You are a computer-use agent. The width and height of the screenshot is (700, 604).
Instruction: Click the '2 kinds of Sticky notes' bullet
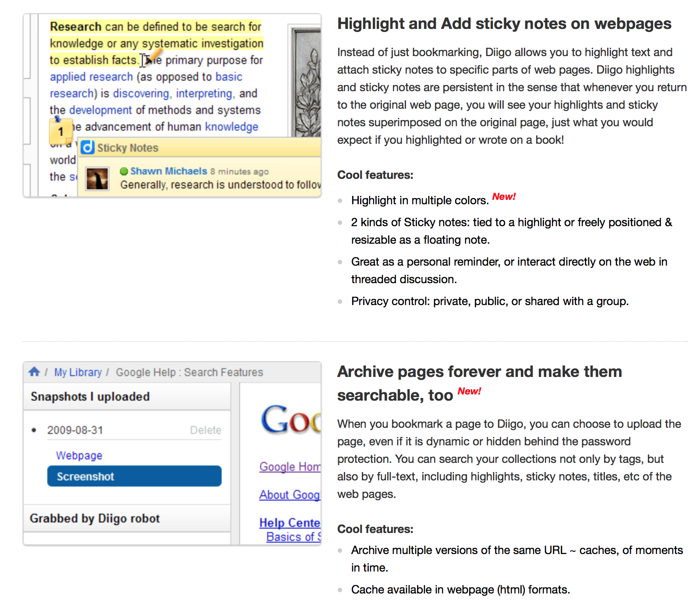511,231
